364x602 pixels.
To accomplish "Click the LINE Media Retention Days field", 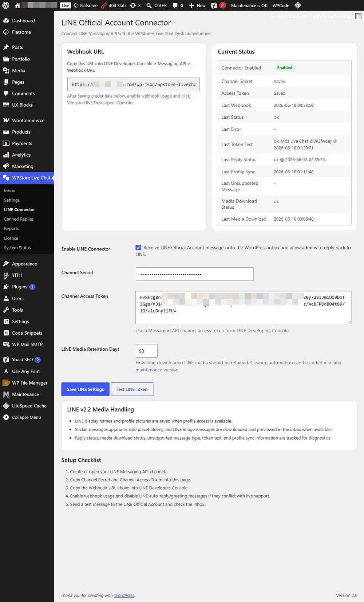I will [x=147, y=351].
